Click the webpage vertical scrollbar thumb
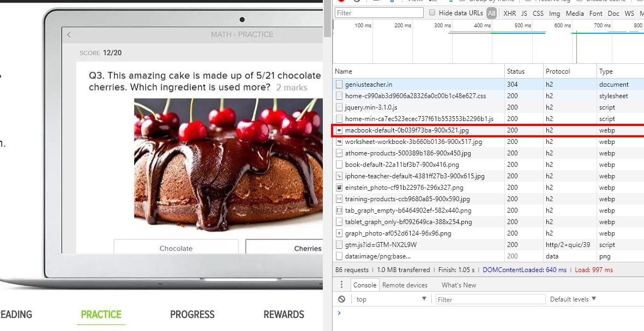644x331 pixels. click(327, 19)
